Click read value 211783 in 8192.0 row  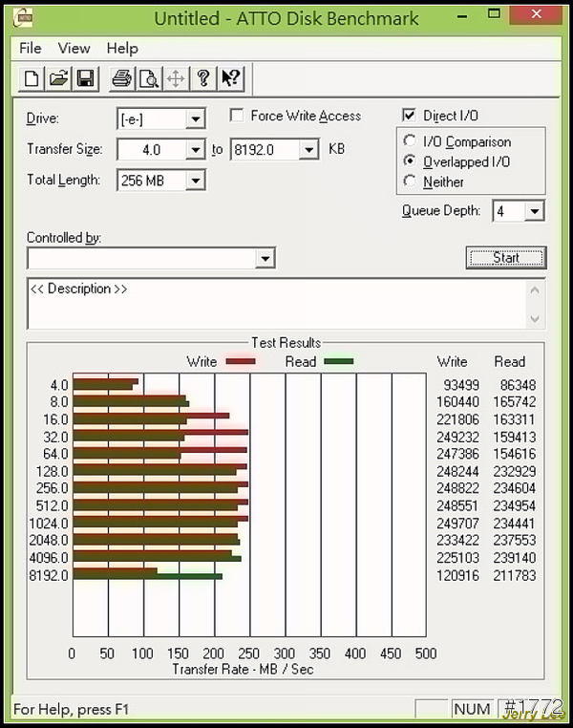coord(515,575)
